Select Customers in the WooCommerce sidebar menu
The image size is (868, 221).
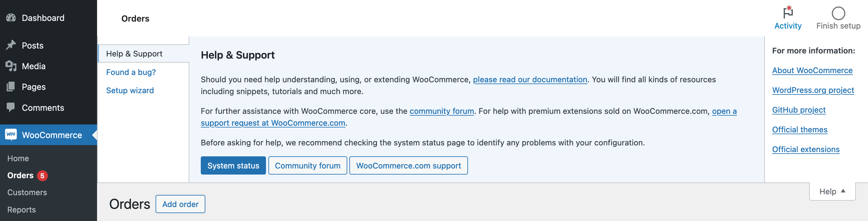click(x=27, y=192)
